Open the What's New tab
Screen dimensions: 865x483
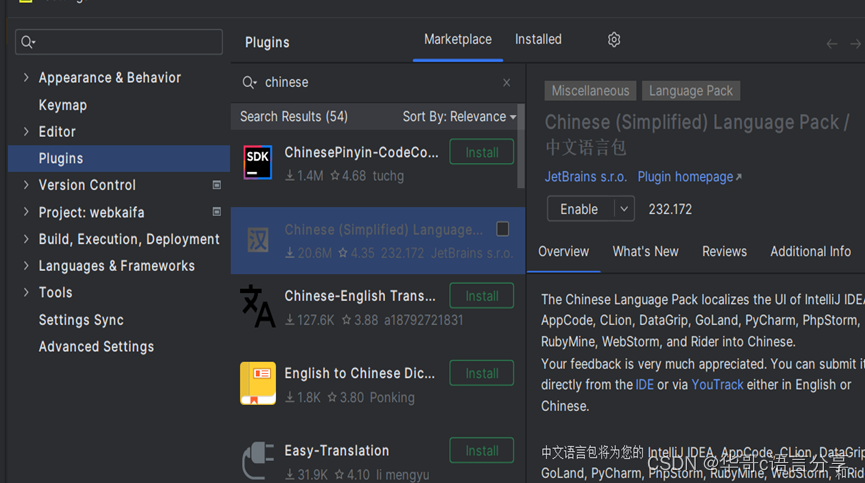click(645, 251)
